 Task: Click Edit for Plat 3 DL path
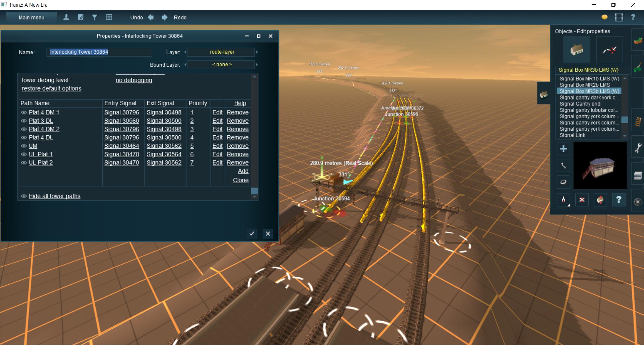coord(217,121)
